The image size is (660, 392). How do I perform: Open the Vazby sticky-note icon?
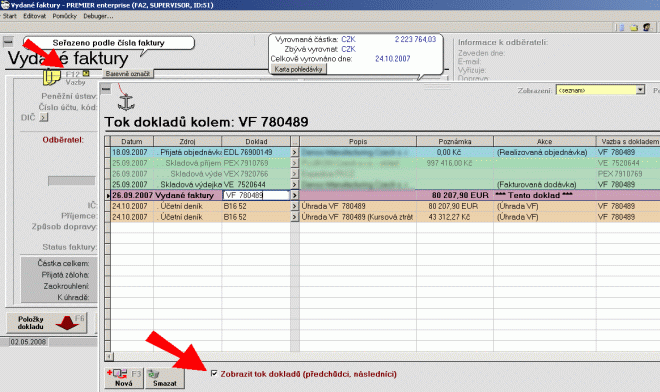52,77
